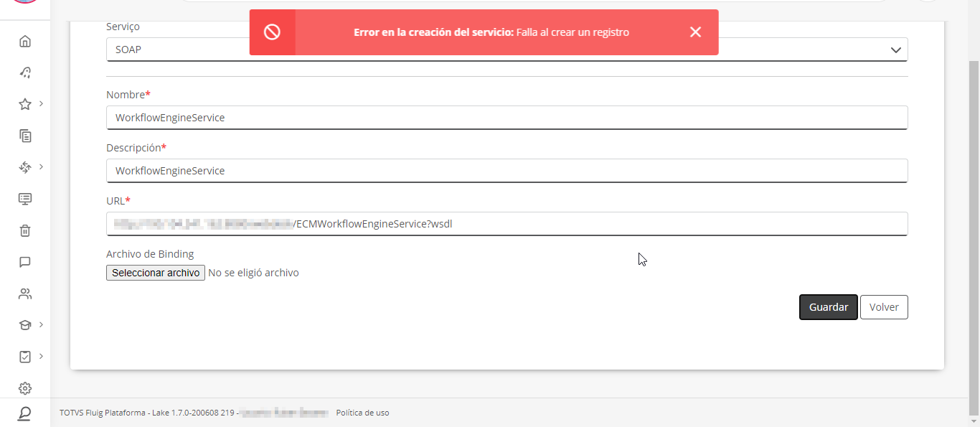Open the Serviço SOAP dropdown
The width and height of the screenshot is (980, 427).
(x=507, y=50)
